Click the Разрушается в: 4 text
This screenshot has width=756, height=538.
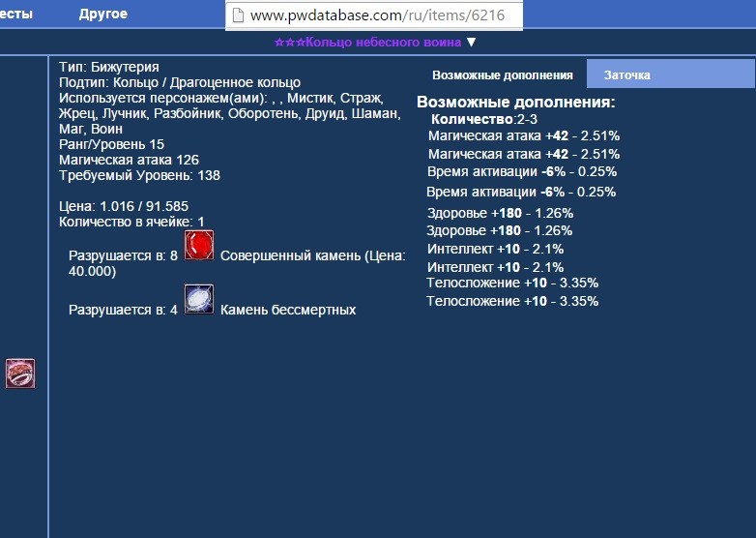[123, 310]
